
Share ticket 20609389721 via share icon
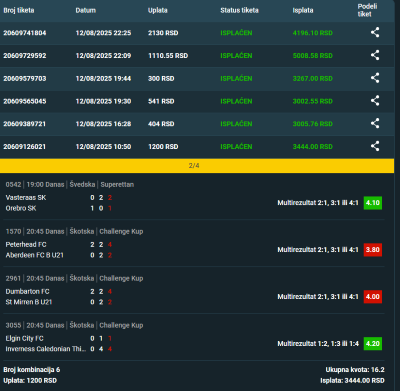click(375, 123)
